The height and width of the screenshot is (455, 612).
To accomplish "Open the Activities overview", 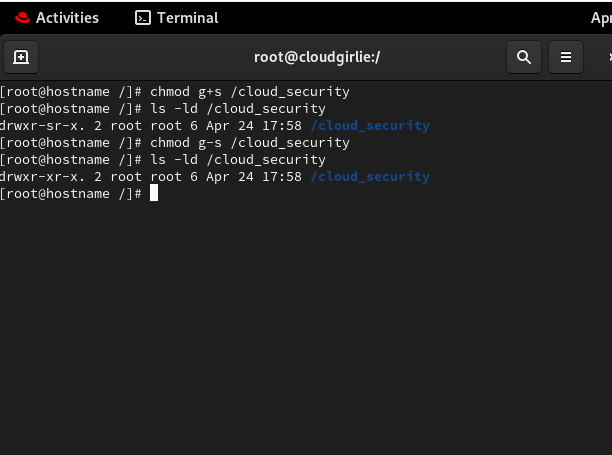I will coord(67,18).
